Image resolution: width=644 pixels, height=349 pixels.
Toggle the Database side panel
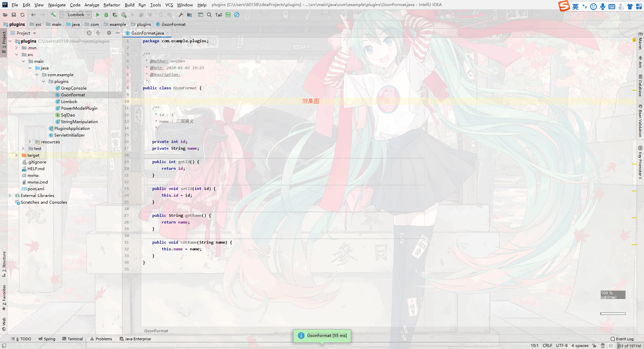tap(640, 86)
